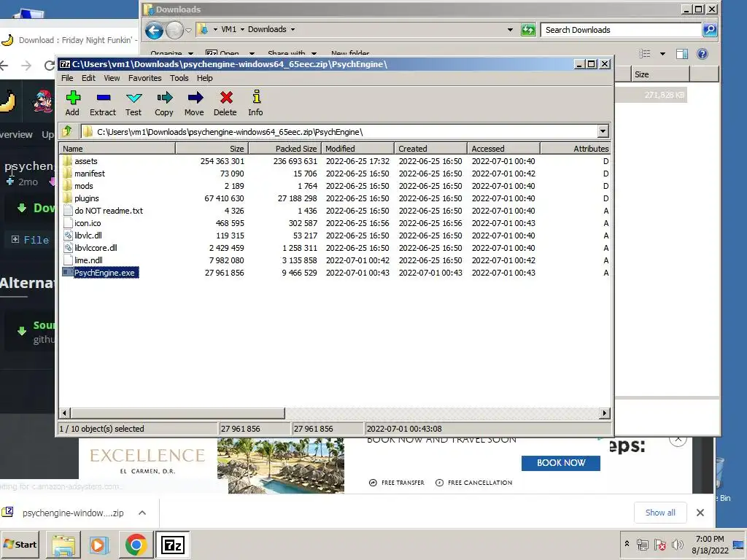The image size is (747, 560).
Task: Sort files by Name column
Action: click(117, 149)
